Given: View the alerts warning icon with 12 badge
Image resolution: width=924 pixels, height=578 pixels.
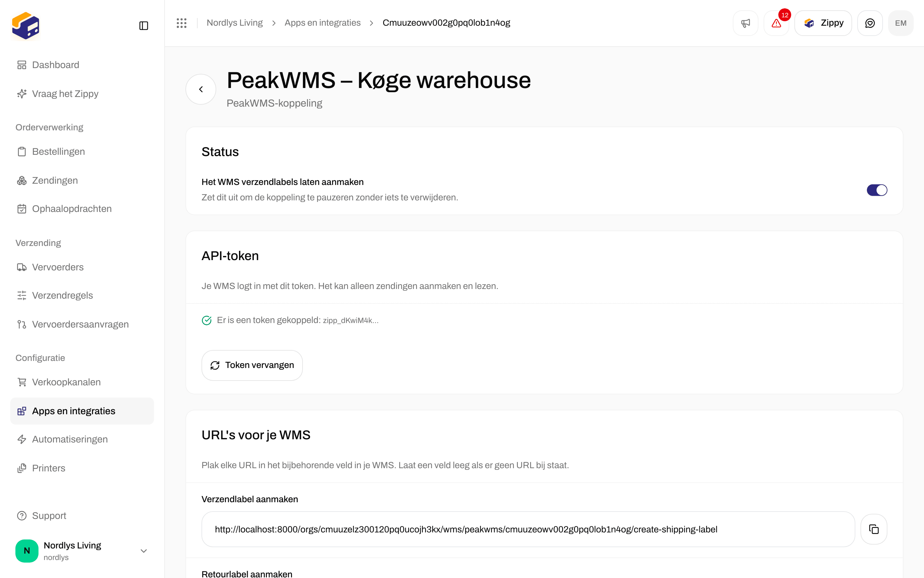Looking at the screenshot, I should point(776,23).
